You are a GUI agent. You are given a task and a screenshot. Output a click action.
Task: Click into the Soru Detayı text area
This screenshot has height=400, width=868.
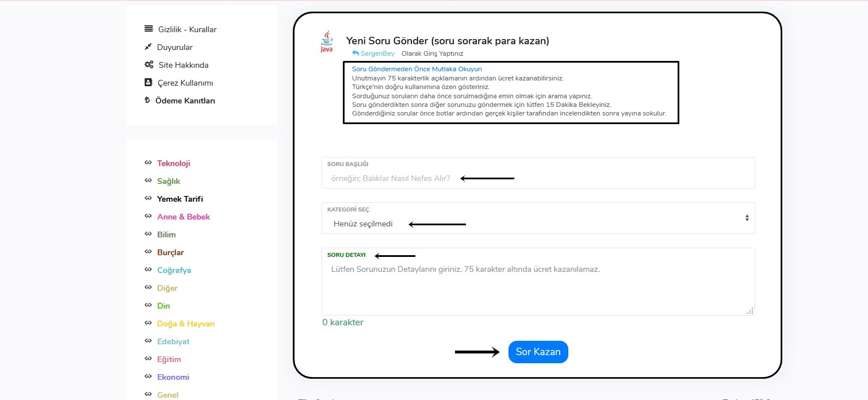538,287
